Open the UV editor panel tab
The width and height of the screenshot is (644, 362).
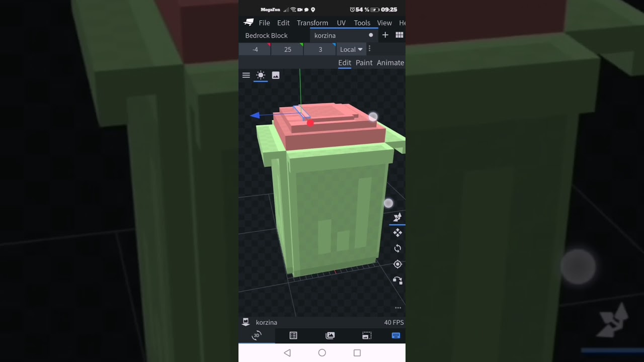[x=367, y=335]
